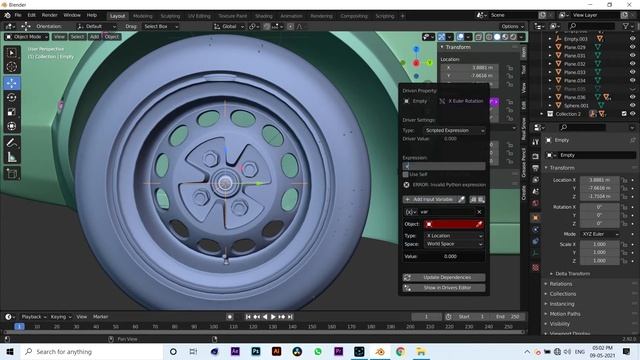
Task: Toggle auto keying record button
Action: 230,317
